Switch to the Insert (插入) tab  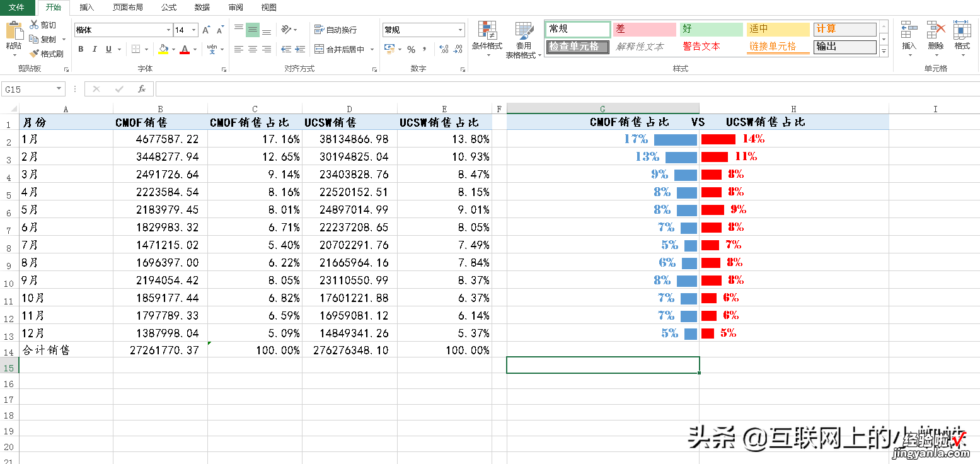click(86, 8)
